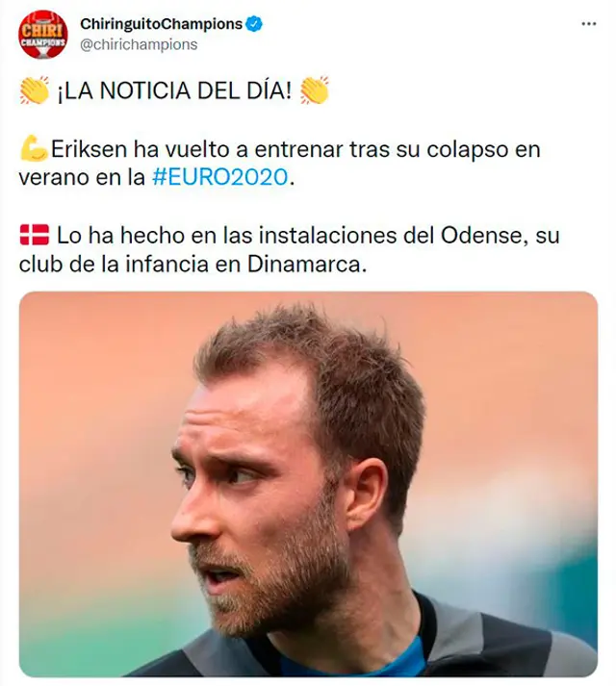Click 'verano en la' tweet text
This screenshot has width=616, height=686.
pos(82,178)
